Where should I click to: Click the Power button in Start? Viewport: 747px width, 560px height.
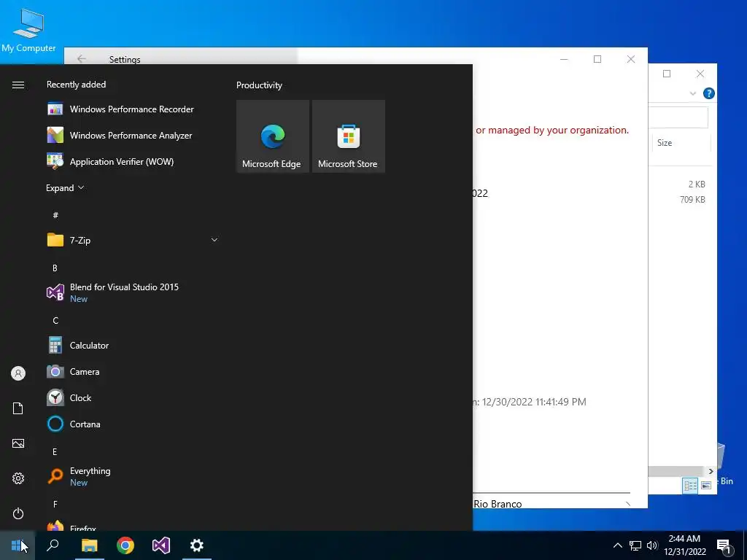[x=18, y=513]
